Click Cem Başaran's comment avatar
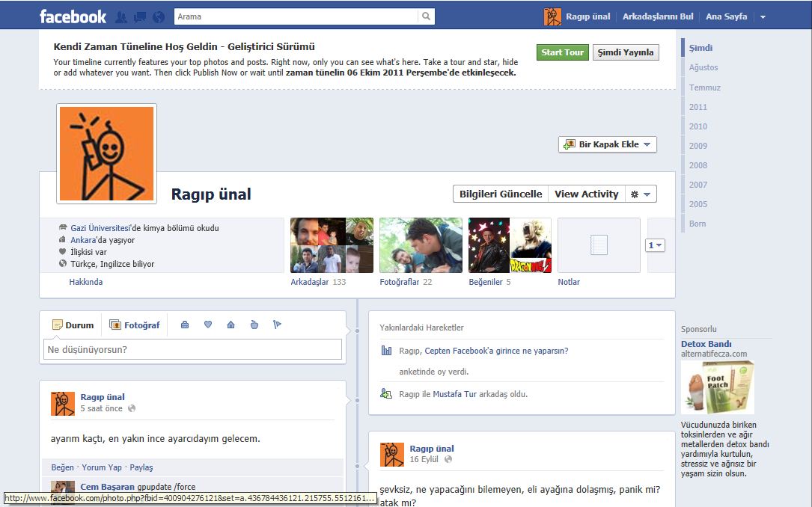The width and height of the screenshot is (812, 507). tap(63, 487)
